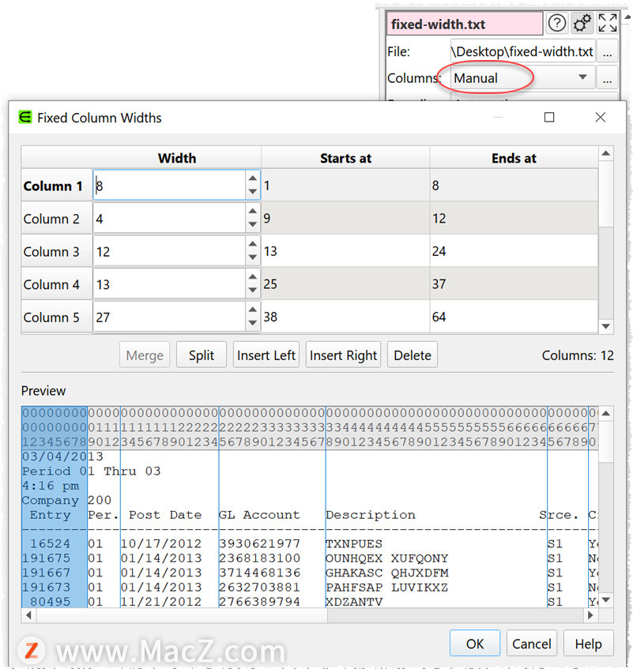Click preview value 3930621977

[259, 543]
